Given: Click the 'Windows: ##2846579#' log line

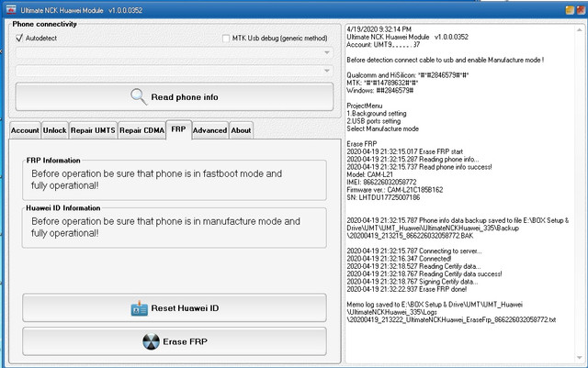Looking at the screenshot, I should pos(379,91).
